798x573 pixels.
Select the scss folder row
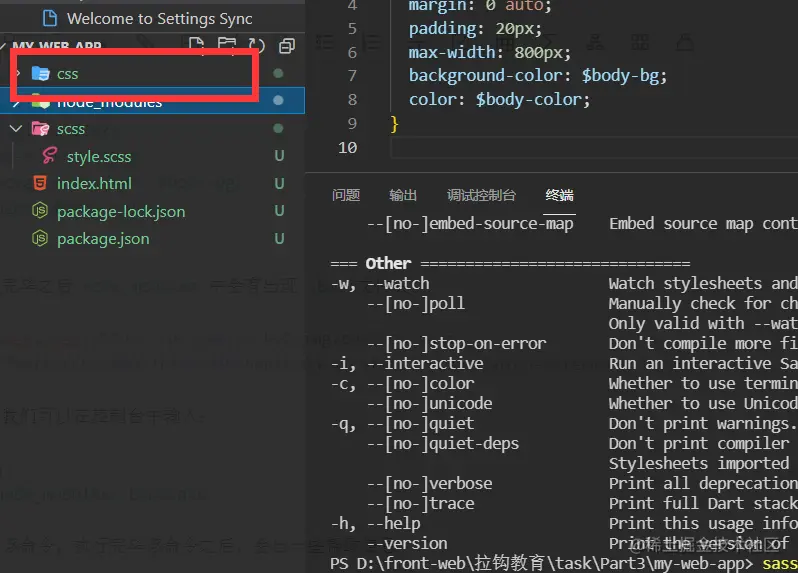[x=152, y=129]
